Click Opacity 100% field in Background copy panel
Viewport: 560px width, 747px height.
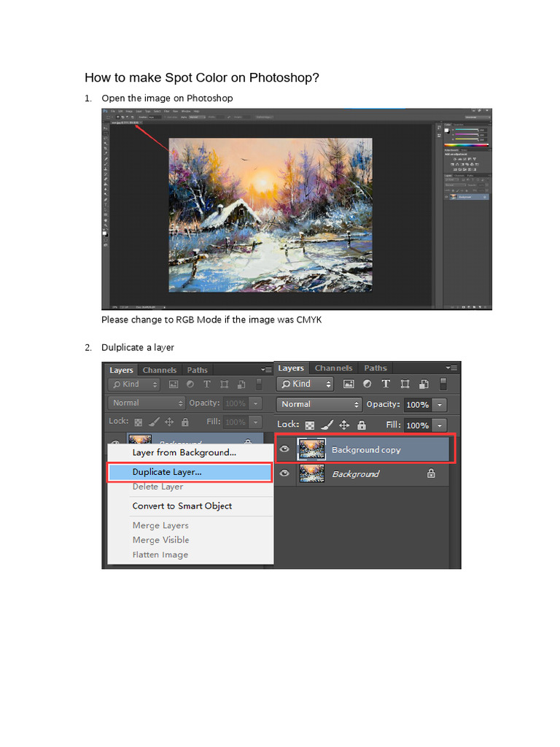418,405
